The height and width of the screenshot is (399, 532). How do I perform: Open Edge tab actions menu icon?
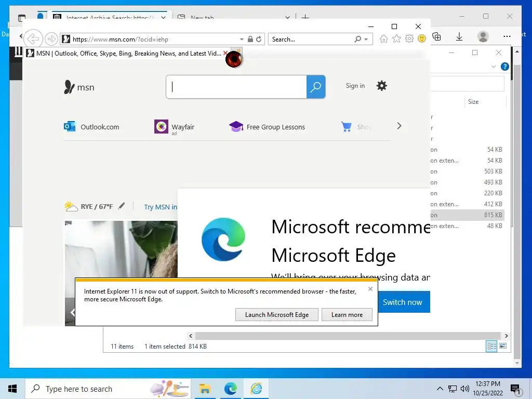click(x=22, y=18)
